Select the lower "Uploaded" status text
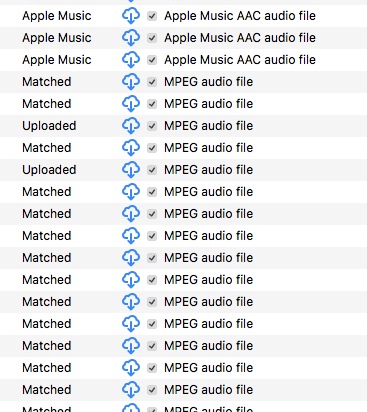The width and height of the screenshot is (367, 412). coord(49,170)
